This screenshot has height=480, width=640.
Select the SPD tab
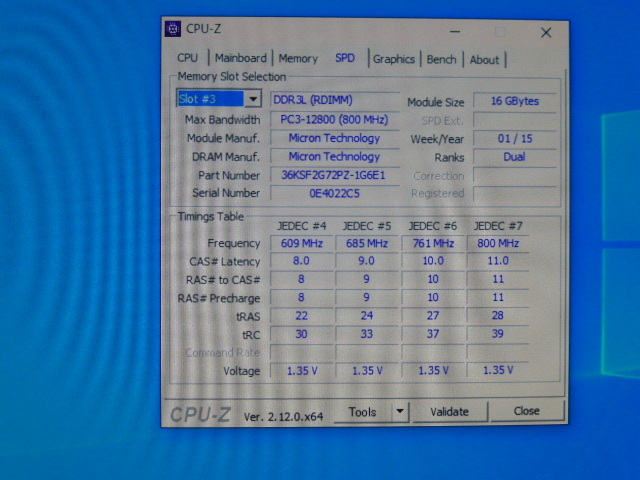(345, 59)
